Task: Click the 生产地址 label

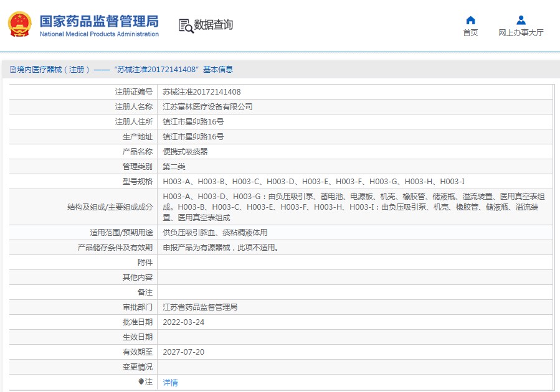Action: coord(138,137)
